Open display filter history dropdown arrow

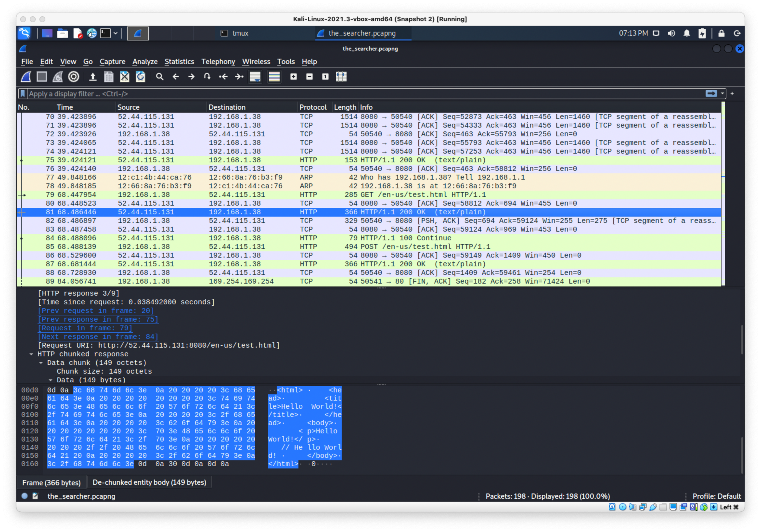tap(722, 94)
